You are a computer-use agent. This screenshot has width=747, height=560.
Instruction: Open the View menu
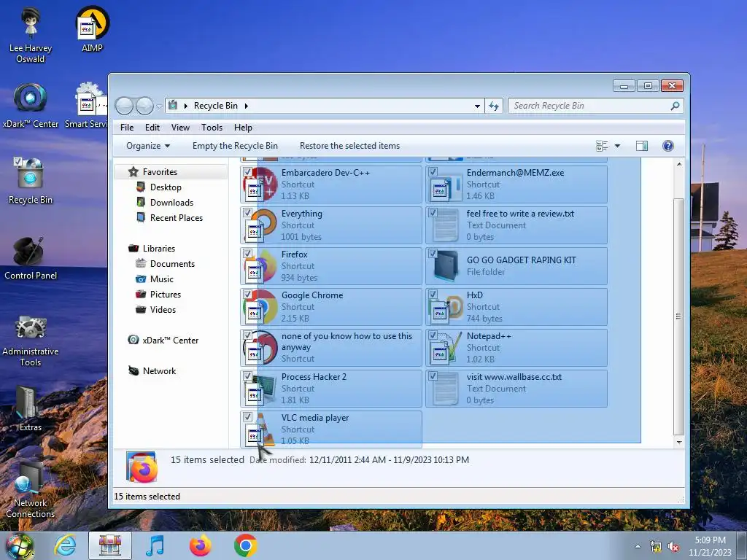[x=181, y=128]
